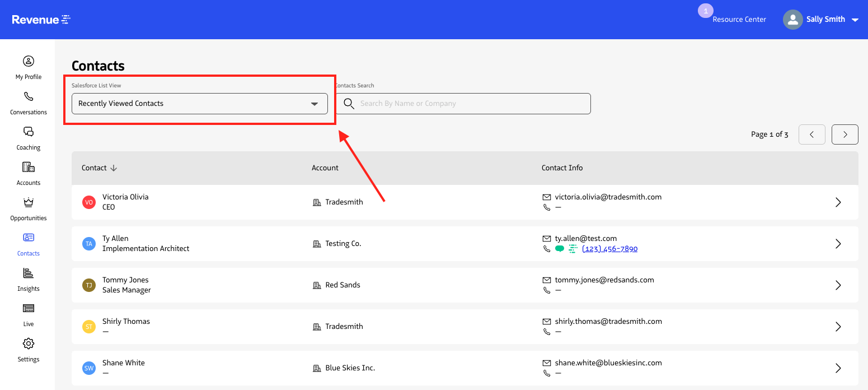Click the green dialer icon next to Ty Allen's number
The width and height of the screenshot is (868, 390).
click(572, 248)
